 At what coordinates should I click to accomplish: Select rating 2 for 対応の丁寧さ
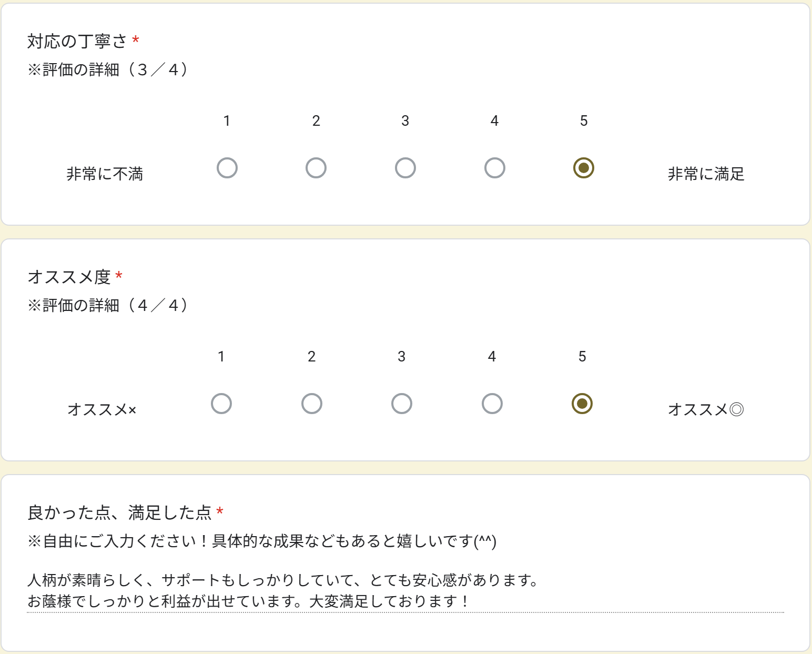pos(316,168)
